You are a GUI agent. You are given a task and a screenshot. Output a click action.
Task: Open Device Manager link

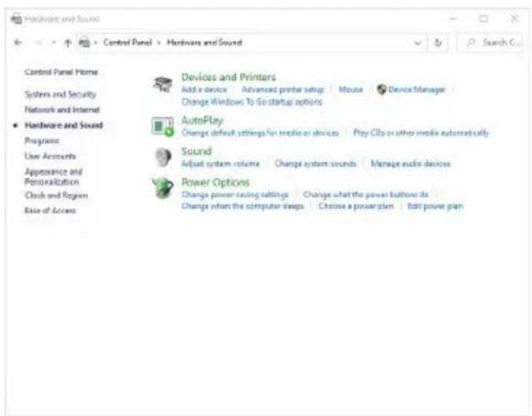pos(416,90)
